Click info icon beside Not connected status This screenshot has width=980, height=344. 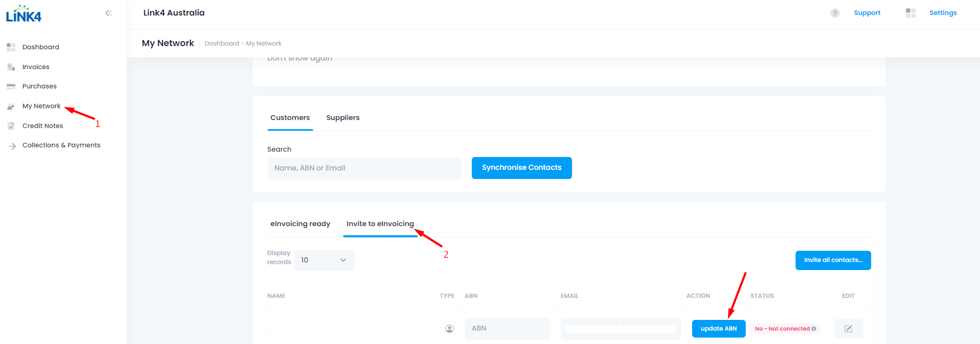(814, 329)
